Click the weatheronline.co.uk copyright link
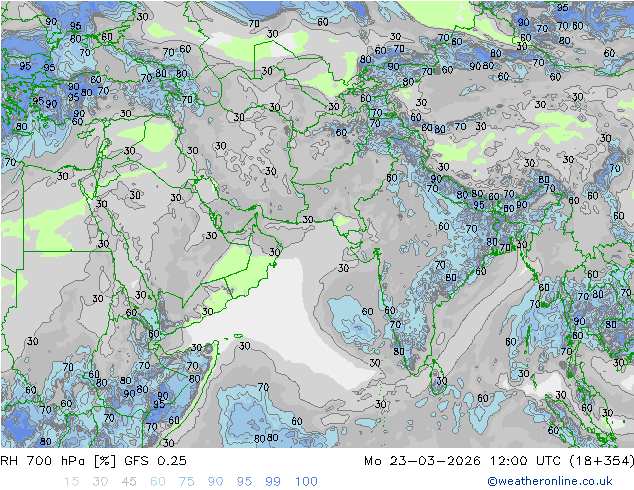 pyautogui.click(x=550, y=481)
